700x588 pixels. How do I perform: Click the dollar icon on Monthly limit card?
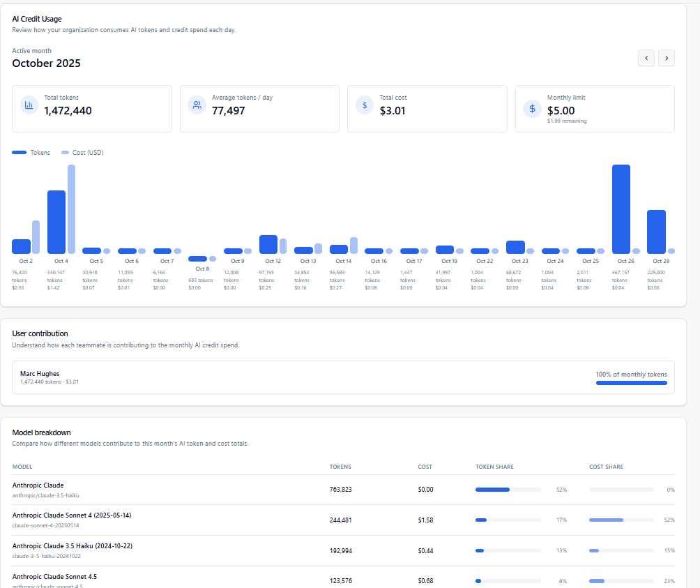point(531,109)
